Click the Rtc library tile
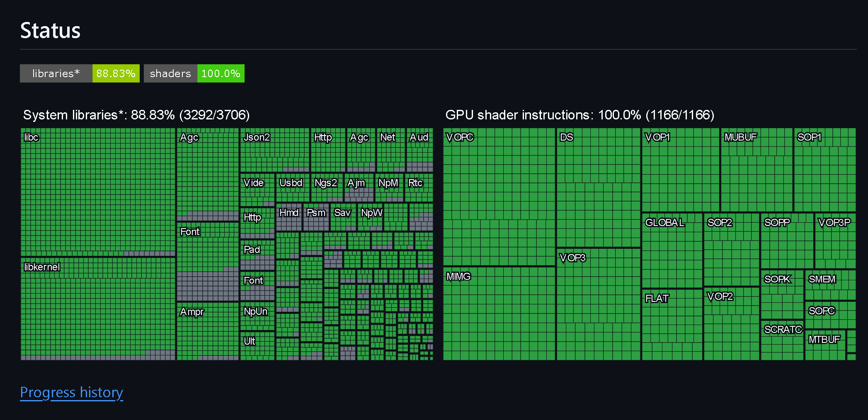868x420 pixels. click(419, 188)
